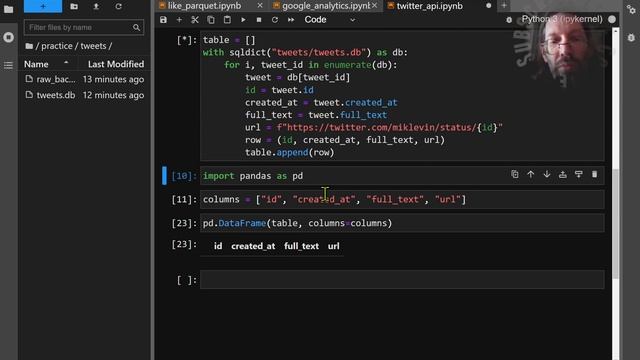Image resolution: width=640 pixels, height=360 pixels.
Task: Restart kernel and run all cells
Action: tap(291, 20)
